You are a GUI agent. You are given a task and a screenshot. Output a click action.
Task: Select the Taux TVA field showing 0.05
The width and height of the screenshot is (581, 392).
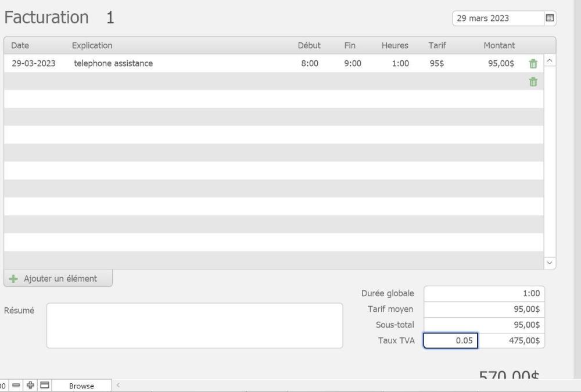tap(451, 341)
